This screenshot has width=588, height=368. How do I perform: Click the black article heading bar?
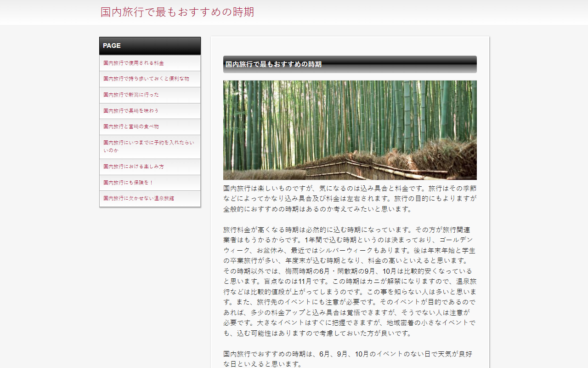pyautogui.click(x=350, y=64)
